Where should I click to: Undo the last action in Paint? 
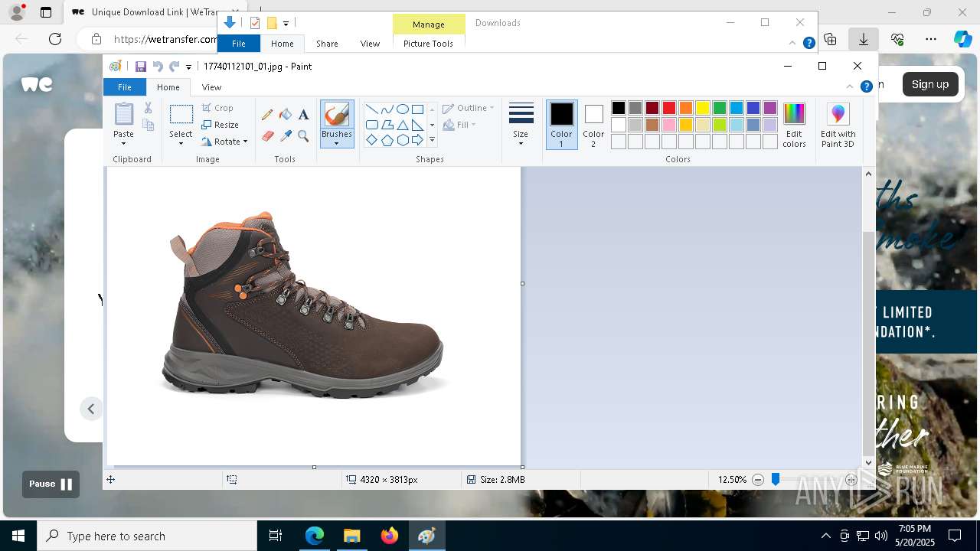[x=158, y=67]
